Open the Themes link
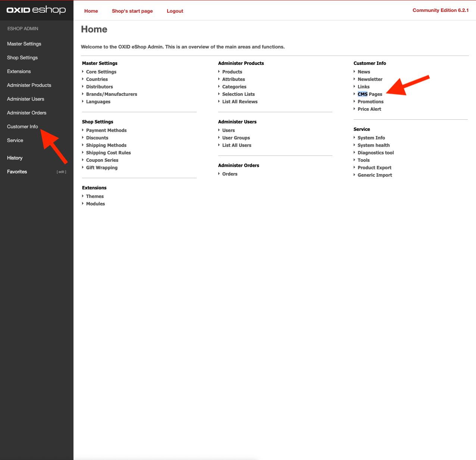The width and height of the screenshot is (476, 460). pyautogui.click(x=95, y=196)
